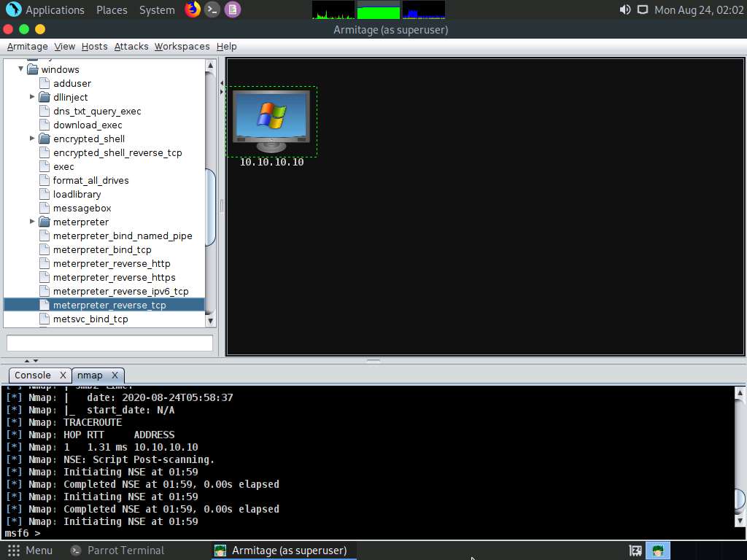Expand the dllinject folder
747x560 pixels.
[x=32, y=97]
